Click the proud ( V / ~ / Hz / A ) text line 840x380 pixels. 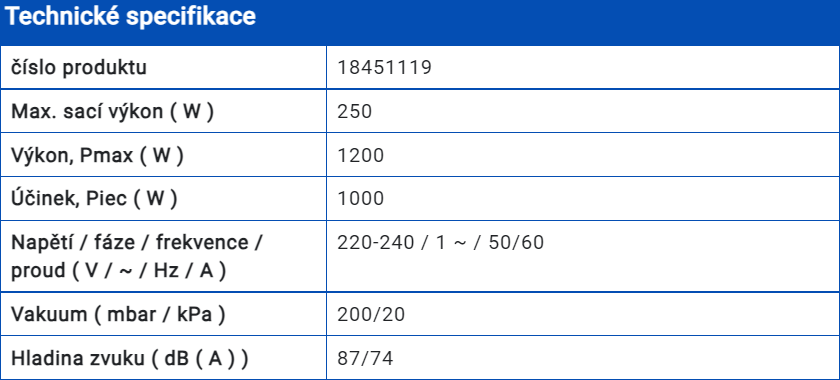(x=118, y=271)
